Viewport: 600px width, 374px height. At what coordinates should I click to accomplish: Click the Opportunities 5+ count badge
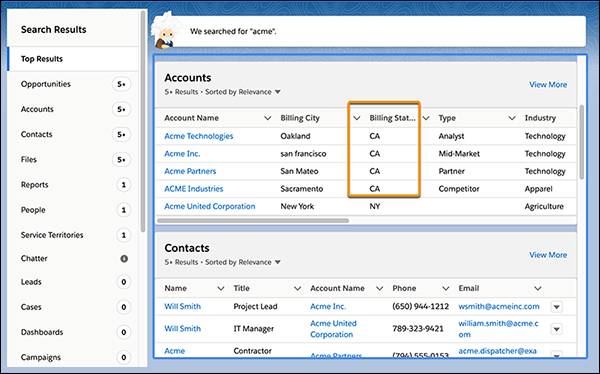click(122, 84)
